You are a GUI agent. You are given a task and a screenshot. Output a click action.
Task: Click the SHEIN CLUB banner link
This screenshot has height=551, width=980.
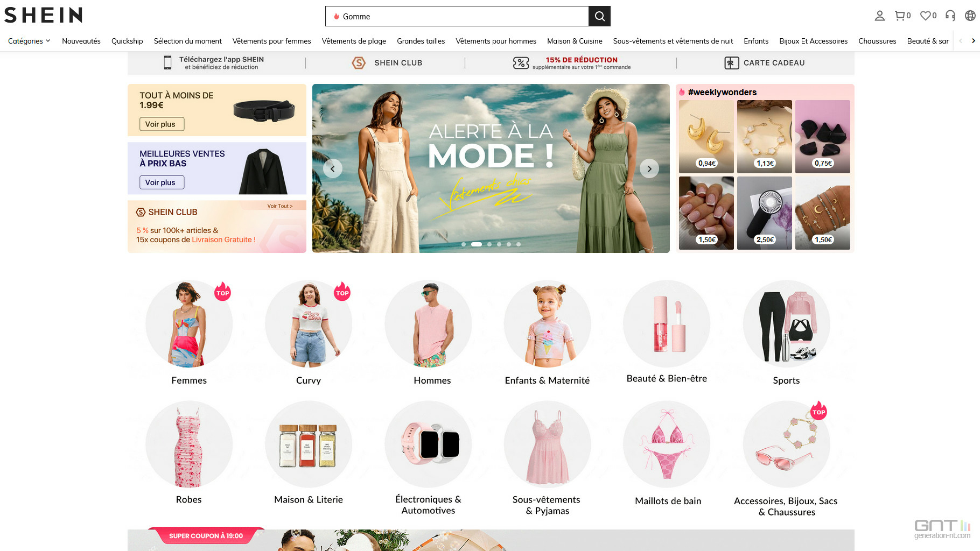coord(398,63)
